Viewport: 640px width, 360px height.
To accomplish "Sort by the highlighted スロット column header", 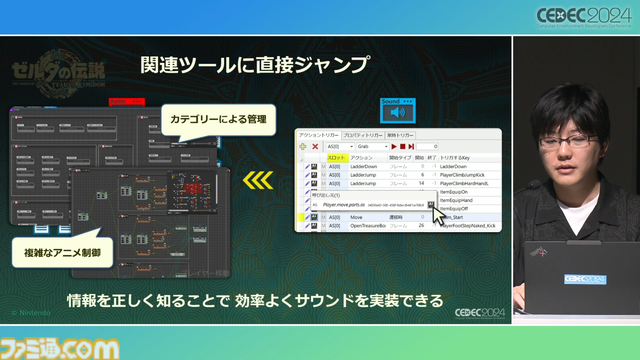I will [x=337, y=158].
